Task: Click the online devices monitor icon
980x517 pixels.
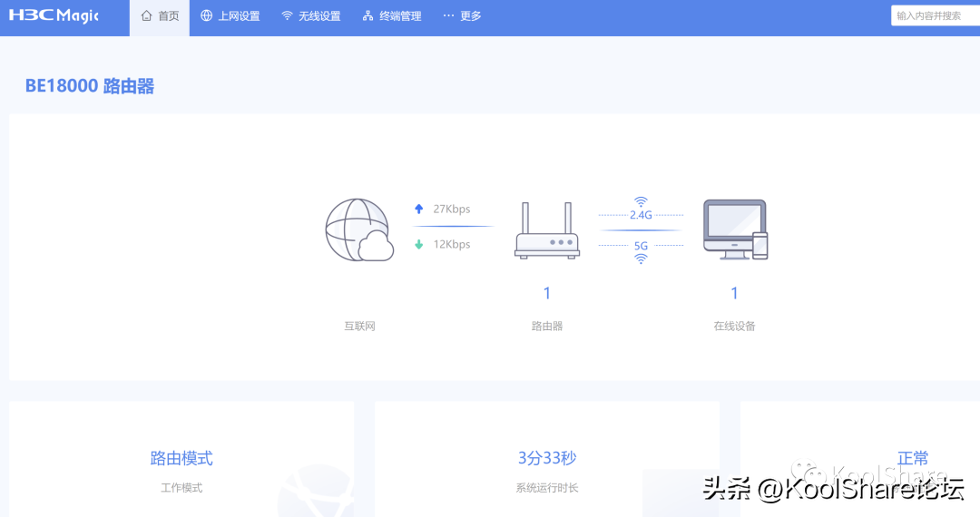Action: click(735, 229)
